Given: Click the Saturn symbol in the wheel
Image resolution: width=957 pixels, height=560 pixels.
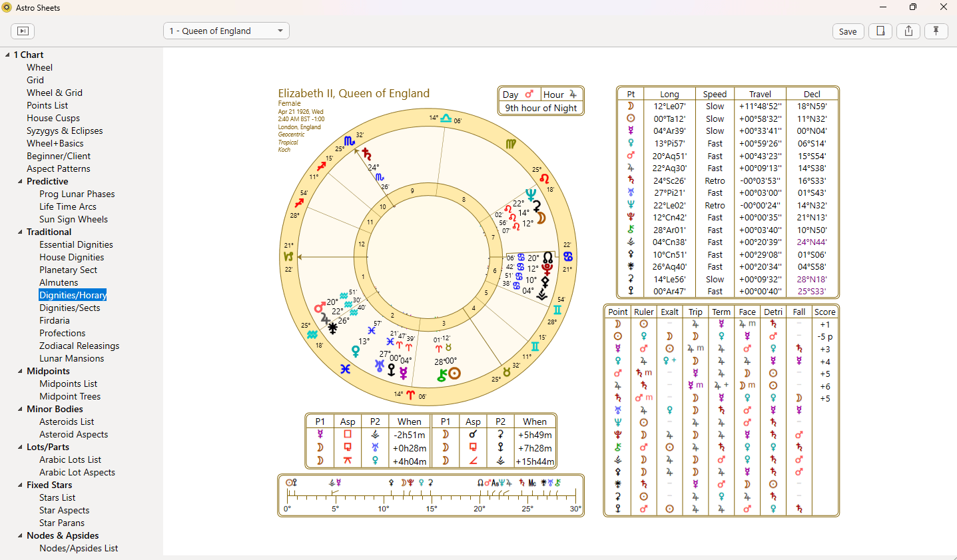Looking at the screenshot, I should click(366, 154).
